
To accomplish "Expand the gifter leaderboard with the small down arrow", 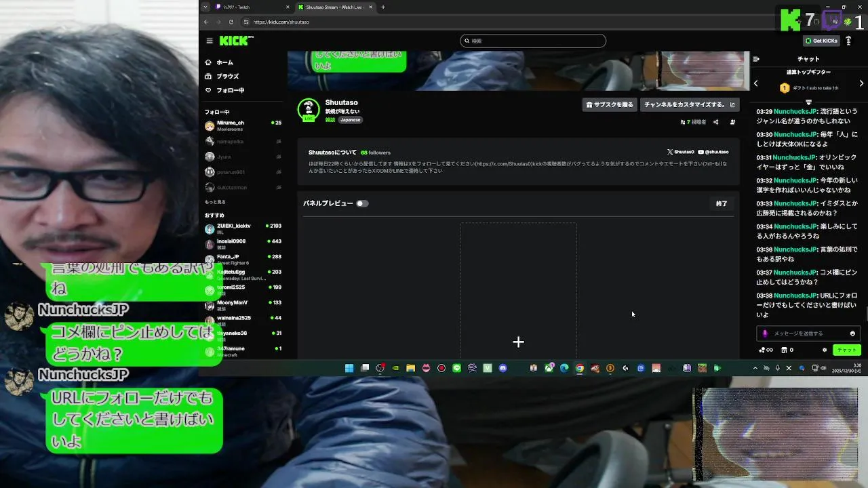I will (808, 102).
